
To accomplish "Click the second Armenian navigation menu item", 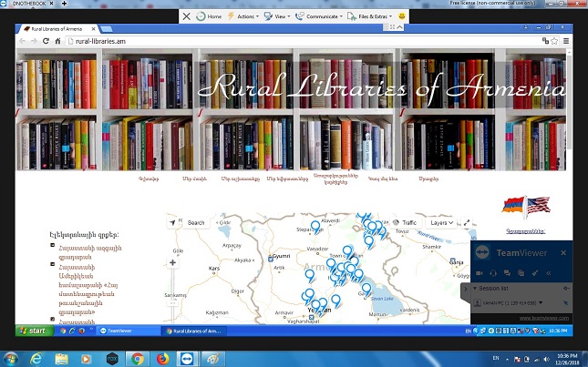I will click(194, 179).
